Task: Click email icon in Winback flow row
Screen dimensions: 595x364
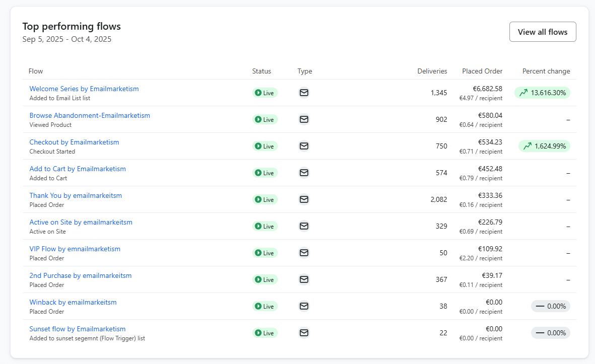Action: [304, 306]
